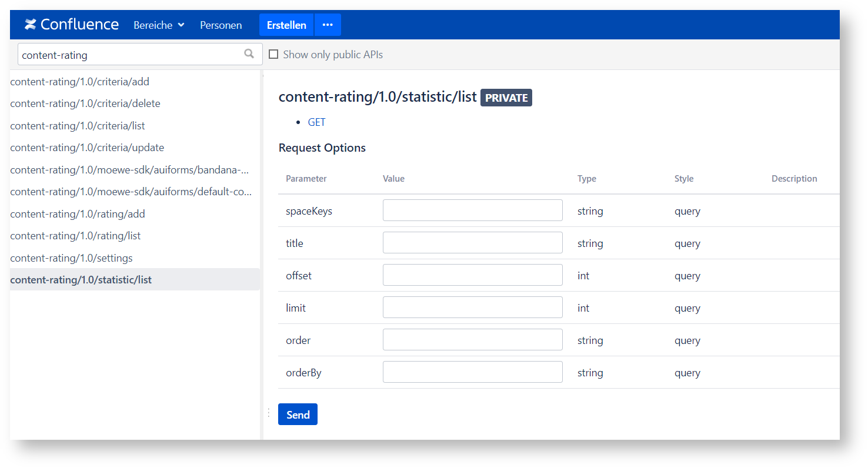Image resolution: width=868 pixels, height=468 pixels.
Task: Open the Personen menu item
Action: [x=221, y=25]
